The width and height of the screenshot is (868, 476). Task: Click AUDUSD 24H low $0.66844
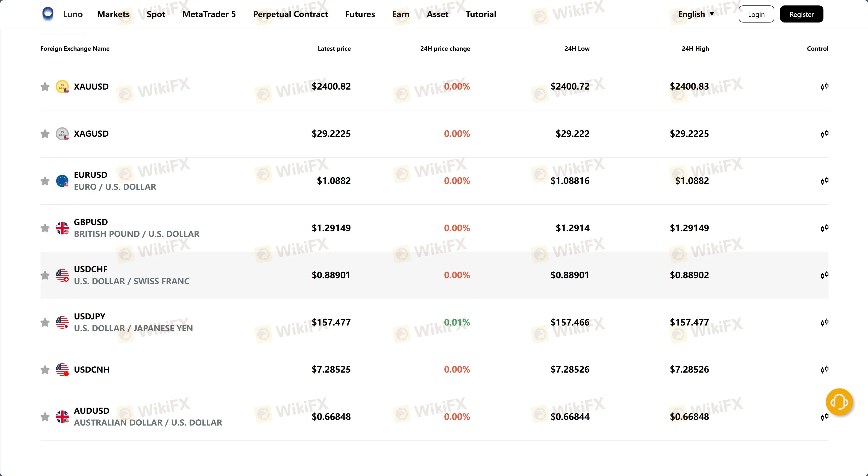click(x=570, y=417)
